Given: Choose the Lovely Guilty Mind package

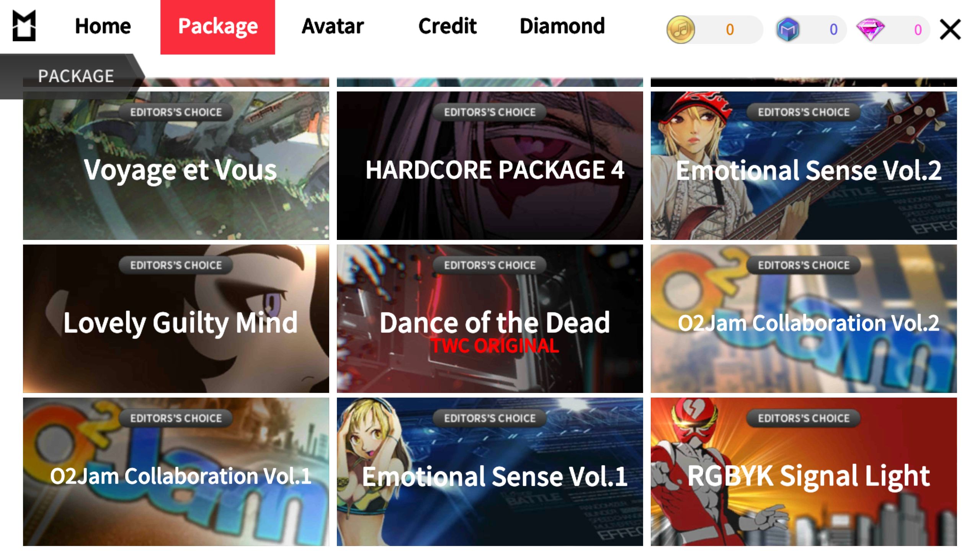Looking at the screenshot, I should click(x=176, y=319).
